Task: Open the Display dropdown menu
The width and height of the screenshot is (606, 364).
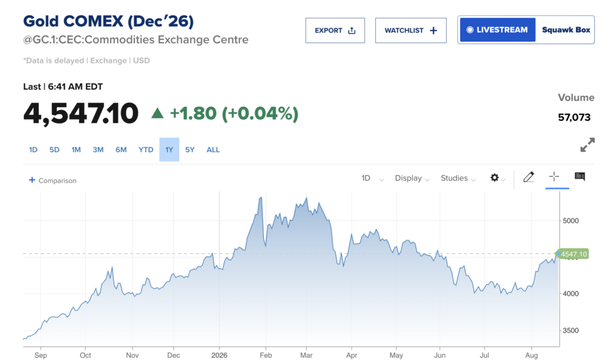Action: click(412, 178)
